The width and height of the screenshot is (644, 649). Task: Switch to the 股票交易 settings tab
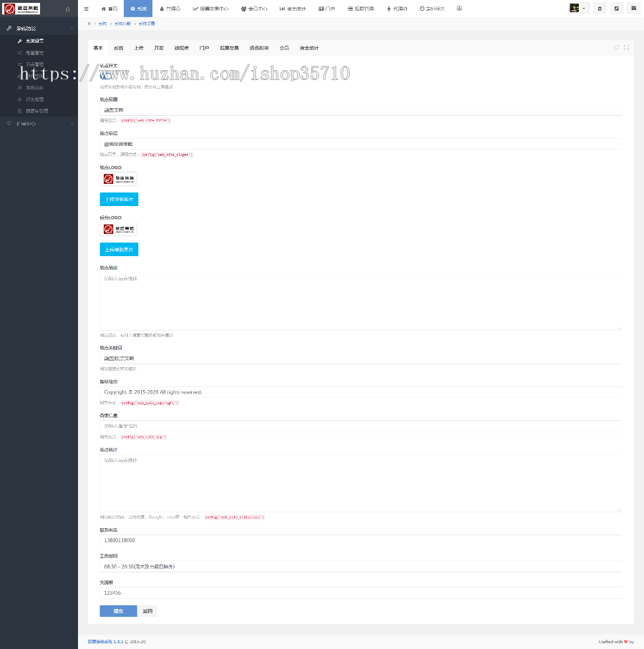[229, 48]
